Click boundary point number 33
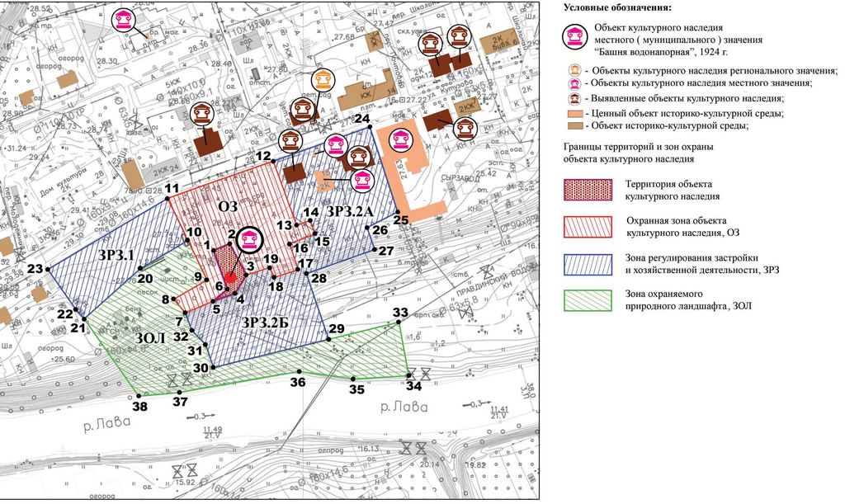The height and width of the screenshot is (504, 845). click(x=400, y=313)
